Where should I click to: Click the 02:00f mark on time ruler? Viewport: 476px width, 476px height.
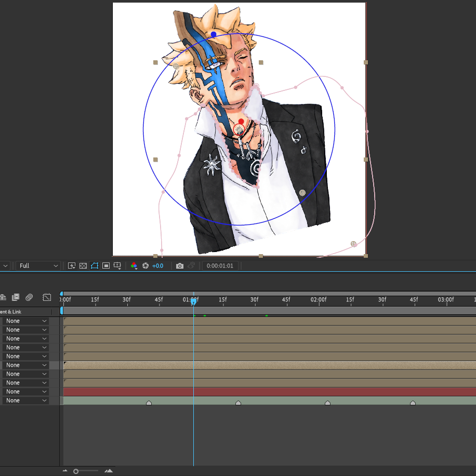319,300
